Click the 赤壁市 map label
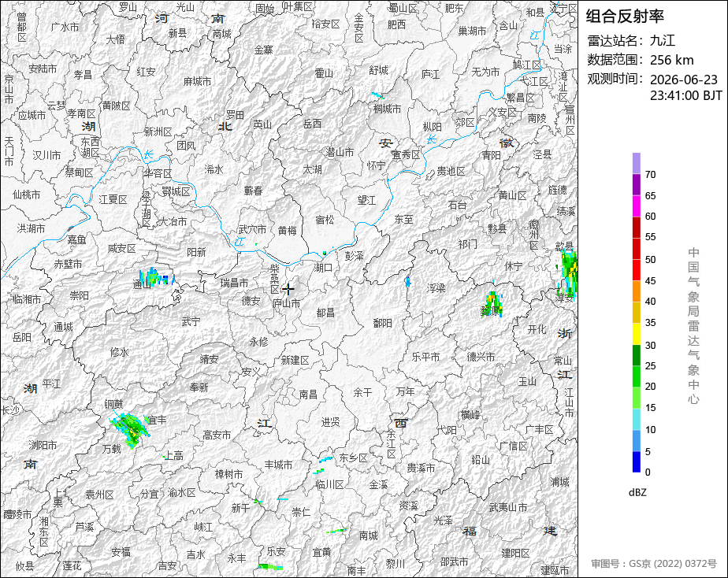The width and height of the screenshot is (728, 578). coord(68,264)
